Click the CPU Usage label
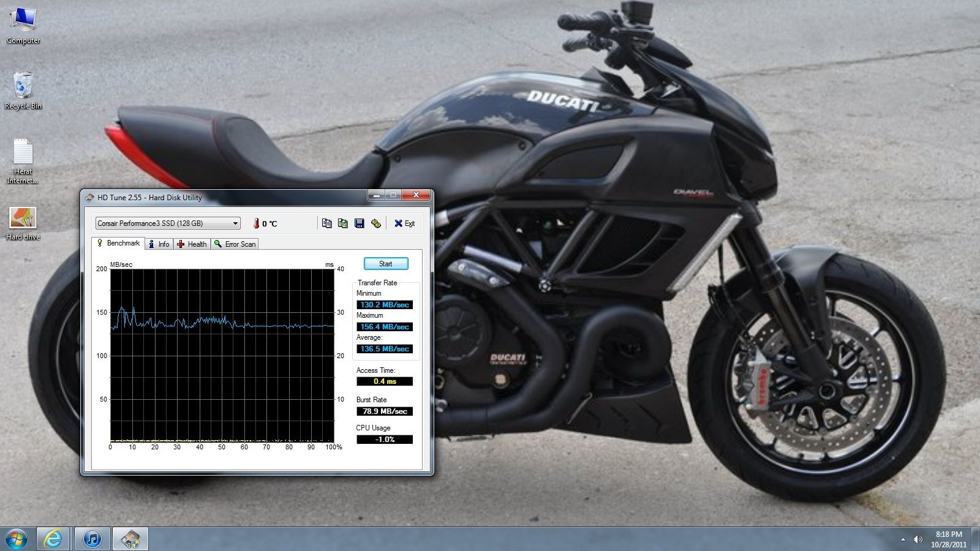The width and height of the screenshot is (980, 551). 373,428
